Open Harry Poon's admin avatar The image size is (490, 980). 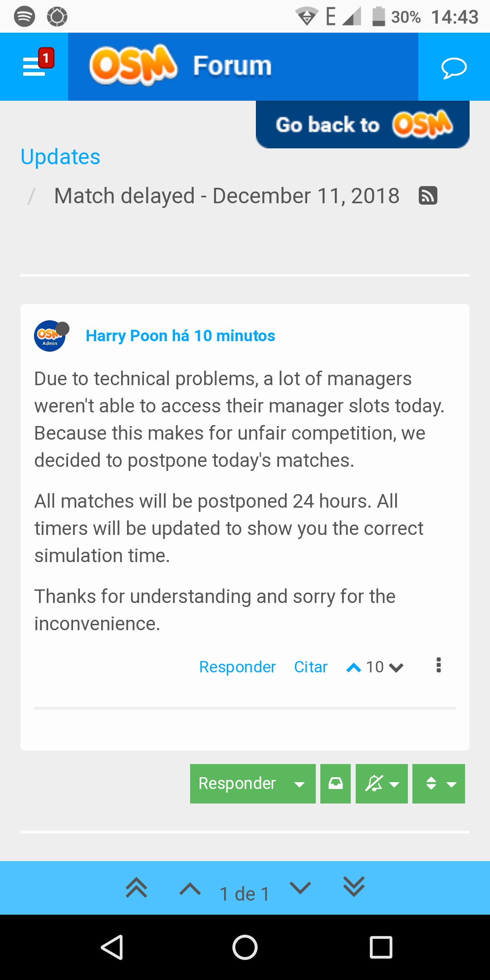pyautogui.click(x=50, y=336)
